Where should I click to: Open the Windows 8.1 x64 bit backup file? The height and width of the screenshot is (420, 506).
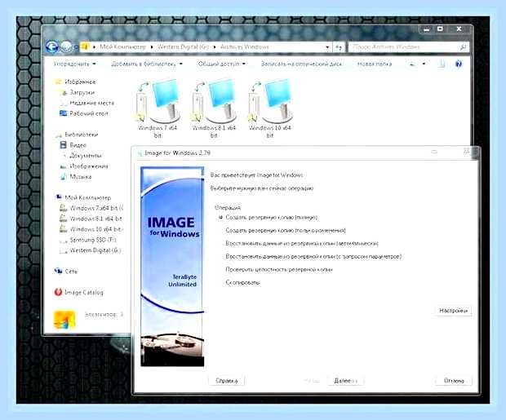(x=214, y=109)
